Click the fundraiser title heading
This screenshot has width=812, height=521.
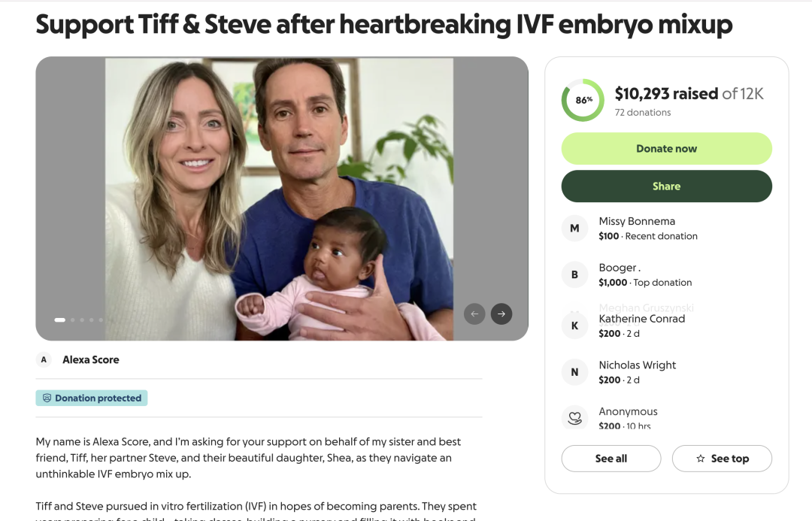point(383,25)
